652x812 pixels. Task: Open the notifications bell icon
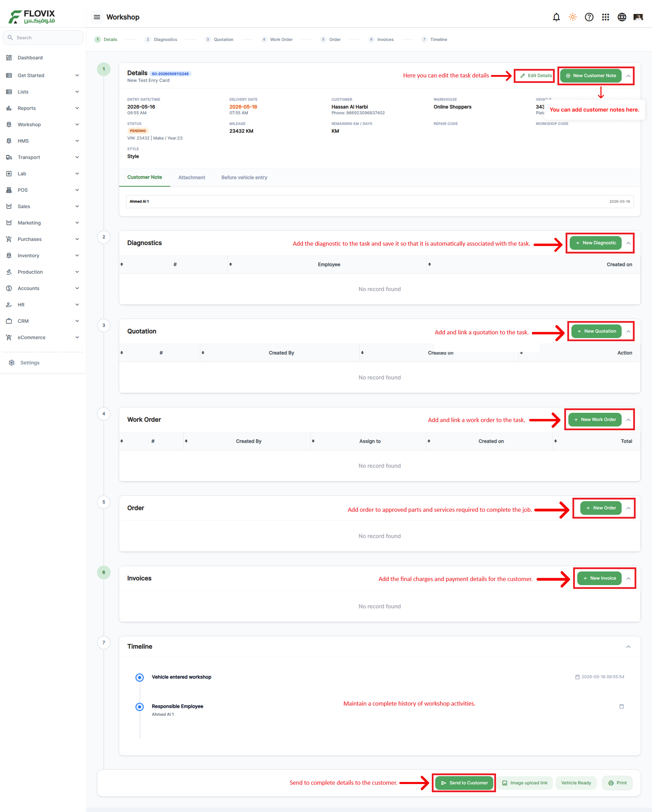[556, 17]
